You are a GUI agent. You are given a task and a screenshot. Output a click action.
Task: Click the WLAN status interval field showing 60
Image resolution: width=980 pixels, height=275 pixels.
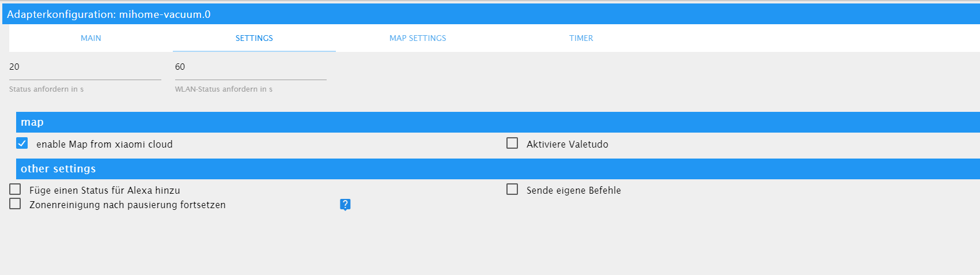[x=251, y=67]
